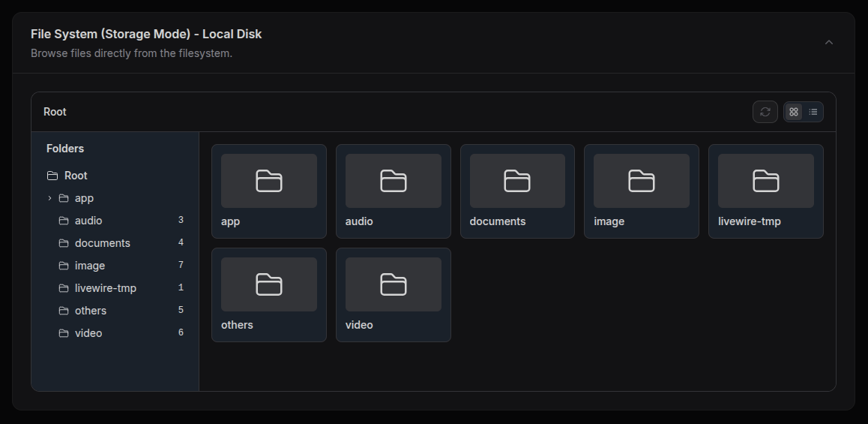Switch to list view
868x424 pixels.
[813, 112]
